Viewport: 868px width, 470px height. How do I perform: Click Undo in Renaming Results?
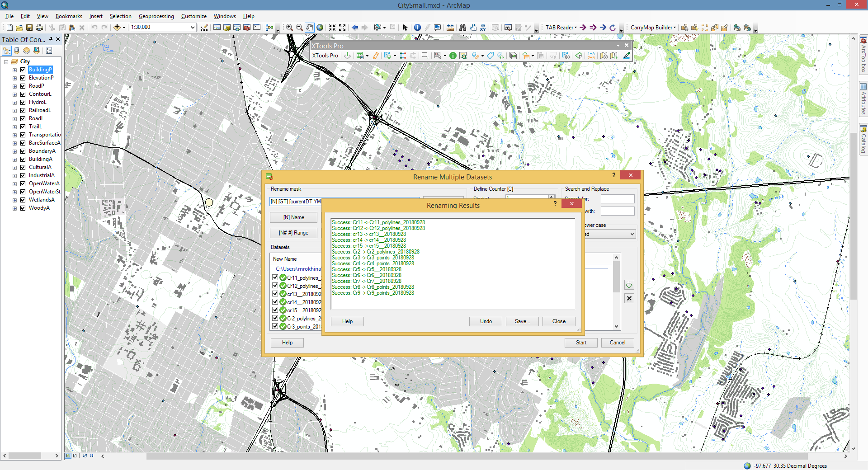486,321
